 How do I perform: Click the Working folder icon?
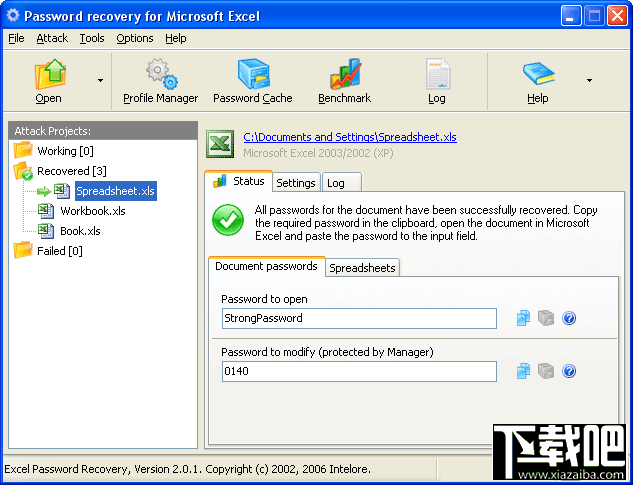coord(23,150)
